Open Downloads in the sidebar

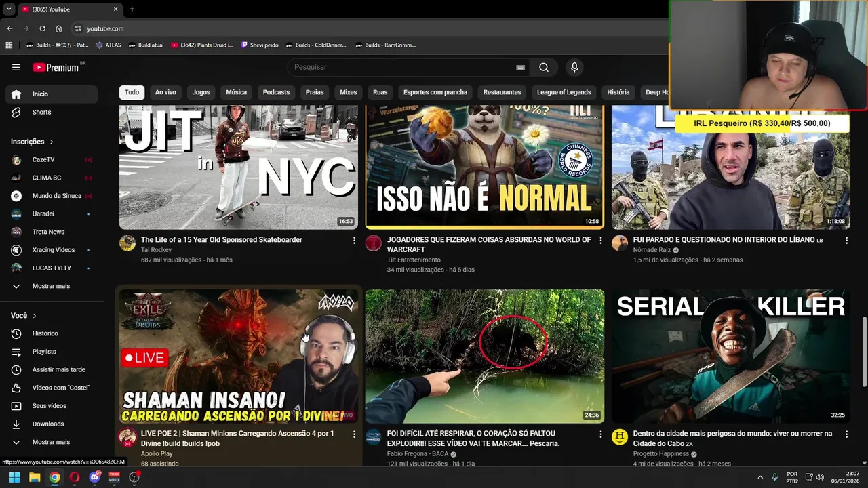tap(52, 424)
